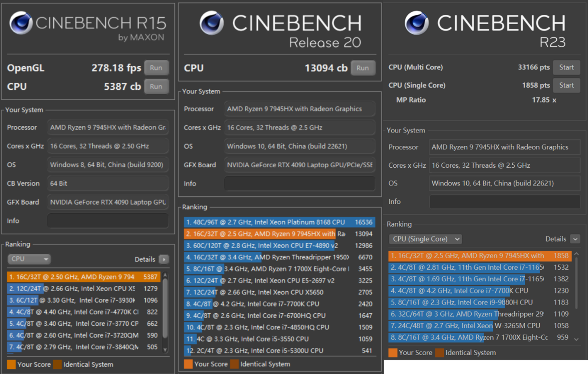Select R23 ranking row Intel Xeon W-3265M
The image size is (588, 374).
[480, 326]
